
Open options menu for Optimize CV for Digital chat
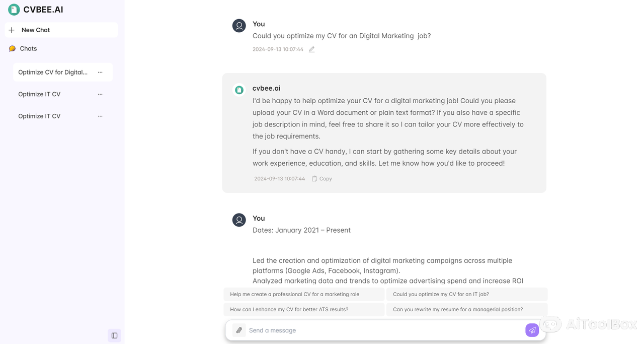coord(100,72)
